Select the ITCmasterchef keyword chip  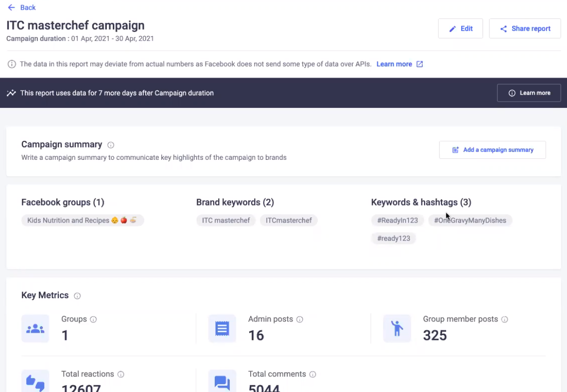pyautogui.click(x=289, y=220)
